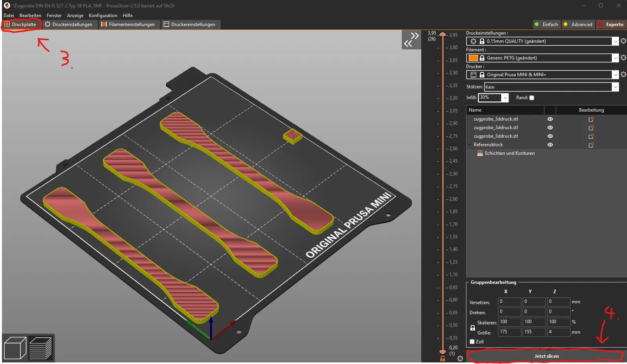Click the scaling proportions lock icon
This screenshot has height=364, width=627.
tap(473, 328)
